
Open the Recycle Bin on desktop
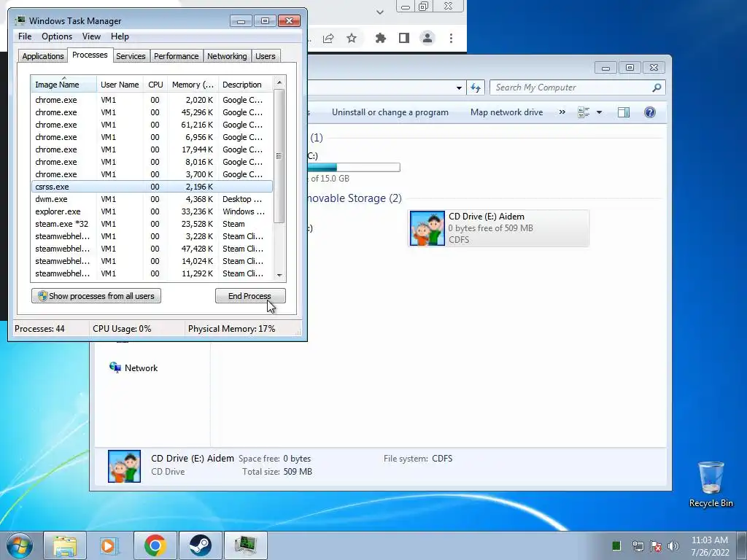pyautogui.click(x=711, y=484)
